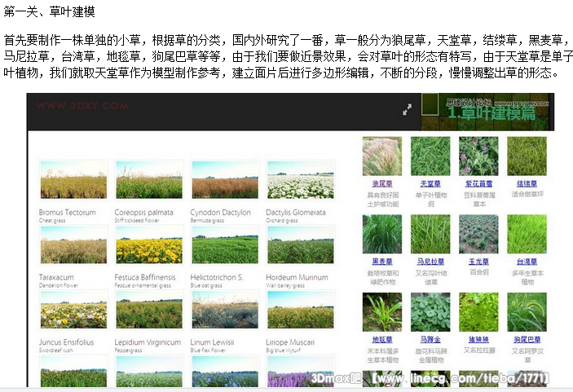This screenshot has height=392, width=573.
Task: Pick the Cynodon Dactylon field thumbnail
Action: 225,180
